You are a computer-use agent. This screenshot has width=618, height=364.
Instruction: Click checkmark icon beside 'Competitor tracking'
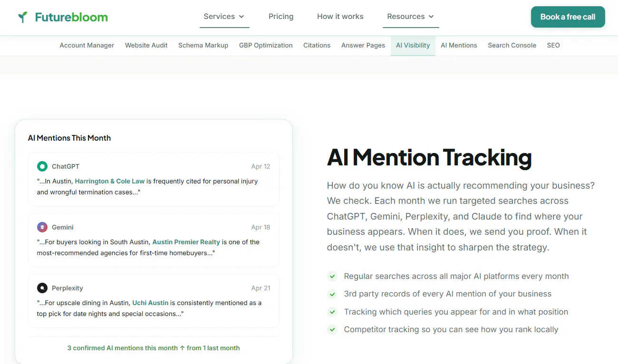[332, 329]
